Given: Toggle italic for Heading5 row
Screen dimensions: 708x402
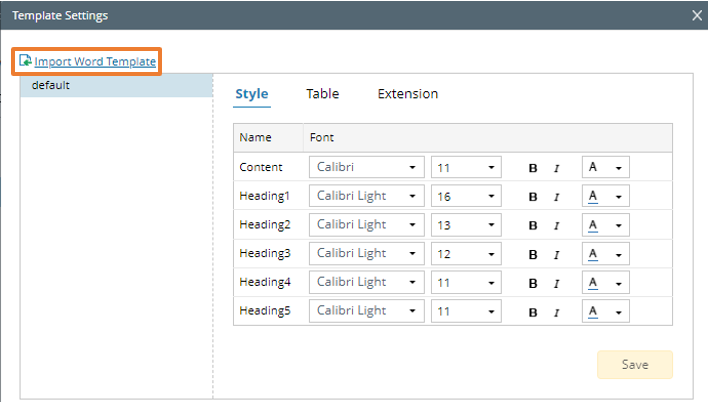Looking at the screenshot, I should tap(557, 312).
